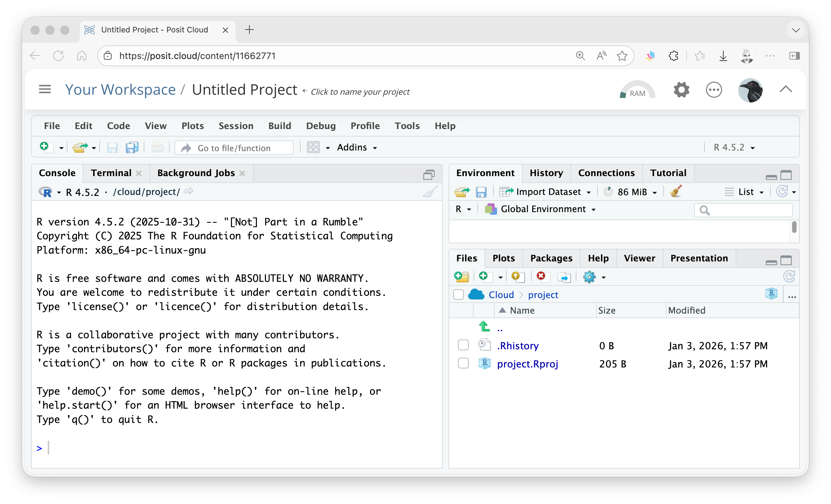Toggle the select-all files checkbox
This screenshot has width=831, height=504.
coord(458,294)
